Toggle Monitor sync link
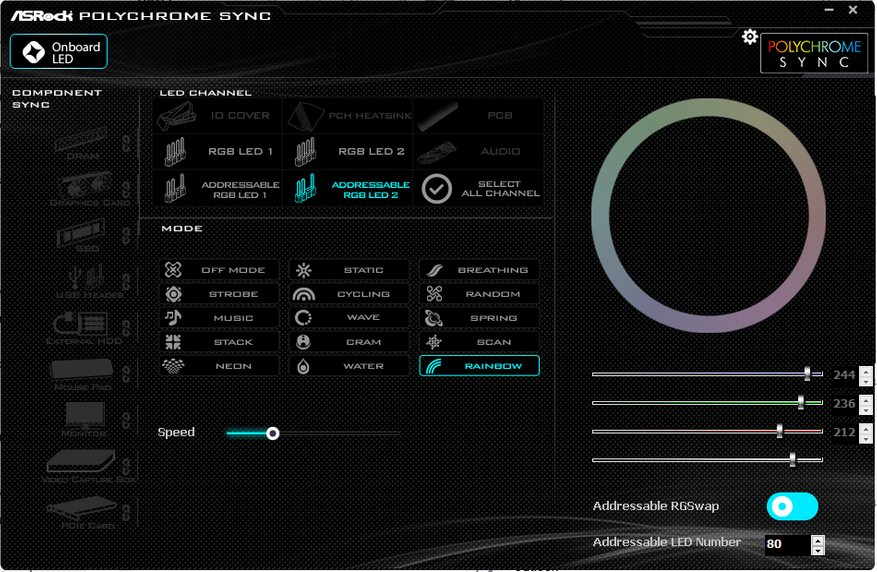 point(126,420)
